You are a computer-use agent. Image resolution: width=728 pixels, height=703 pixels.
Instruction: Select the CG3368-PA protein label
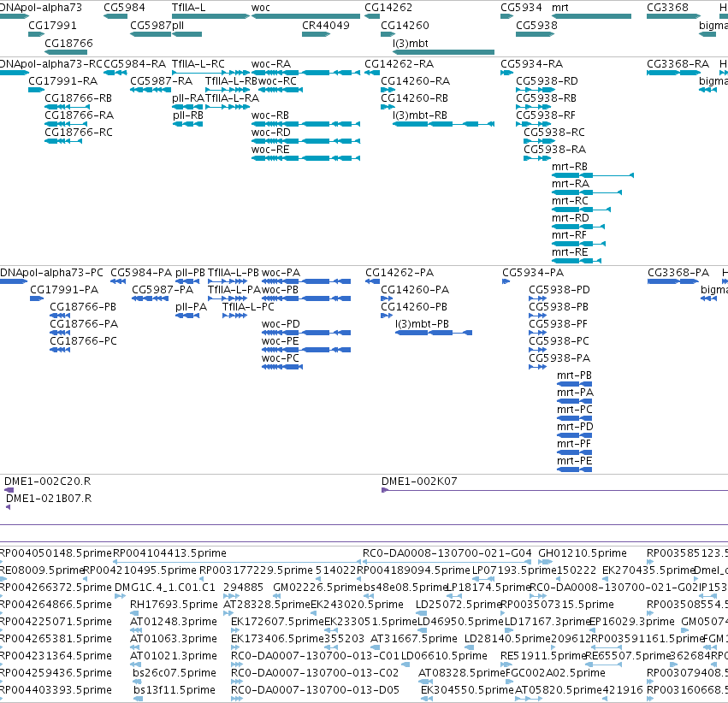coord(678,272)
